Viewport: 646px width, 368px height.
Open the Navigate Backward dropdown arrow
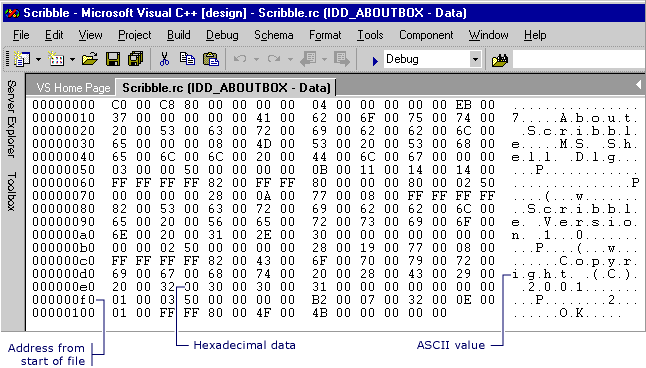coord(324,60)
